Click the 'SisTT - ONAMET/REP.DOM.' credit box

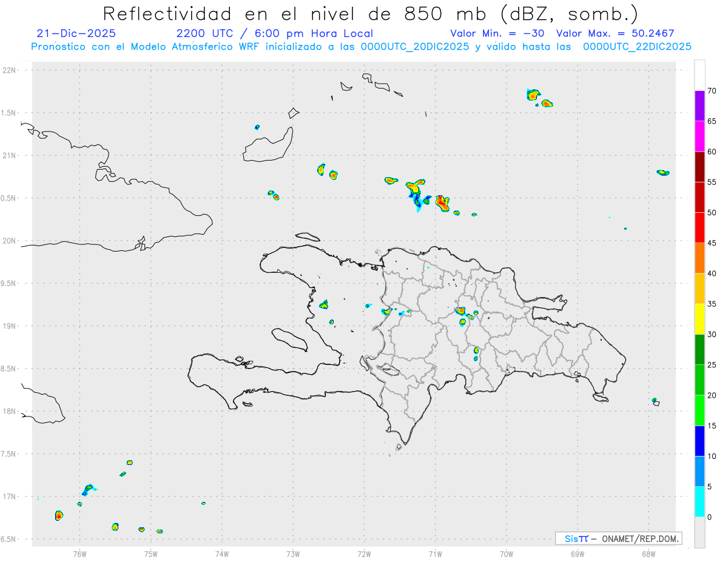619,538
